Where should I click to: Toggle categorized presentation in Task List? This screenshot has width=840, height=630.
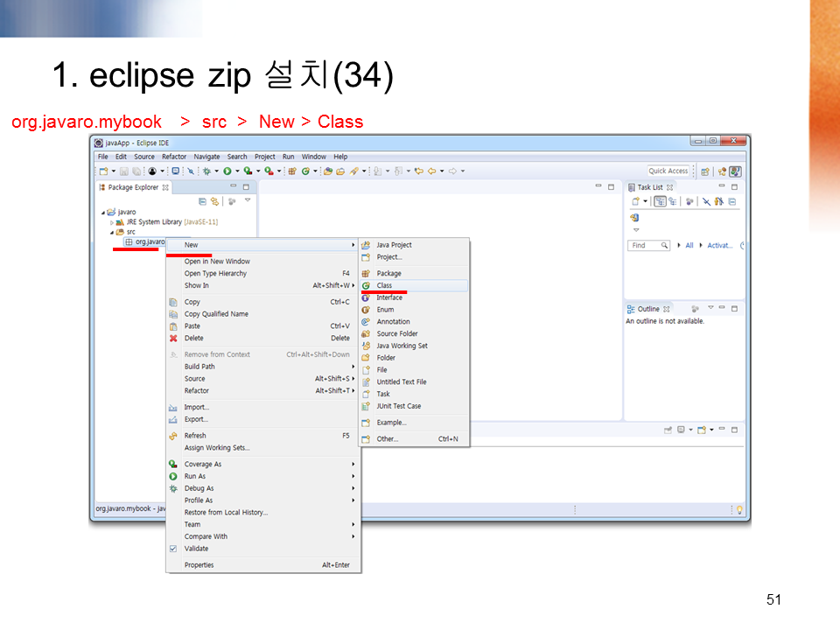(x=660, y=201)
